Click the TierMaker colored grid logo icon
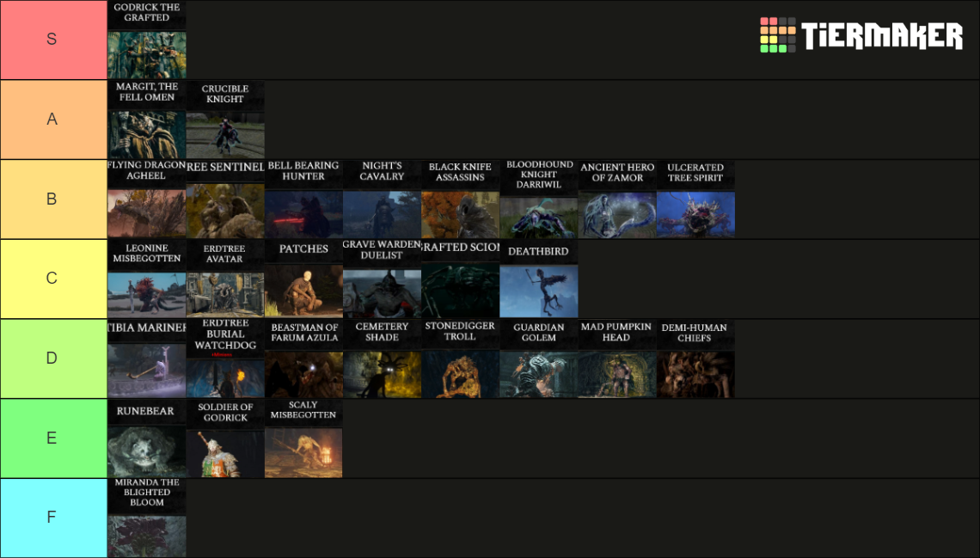 778,35
